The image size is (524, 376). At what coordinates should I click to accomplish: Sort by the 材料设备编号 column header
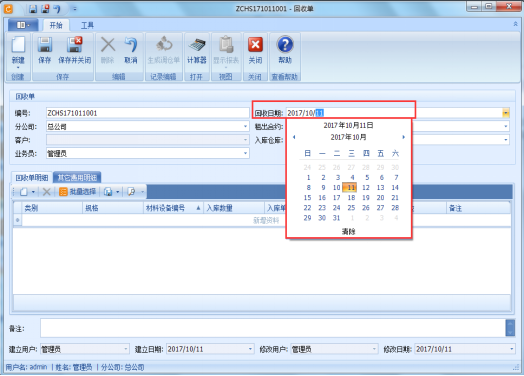point(173,208)
